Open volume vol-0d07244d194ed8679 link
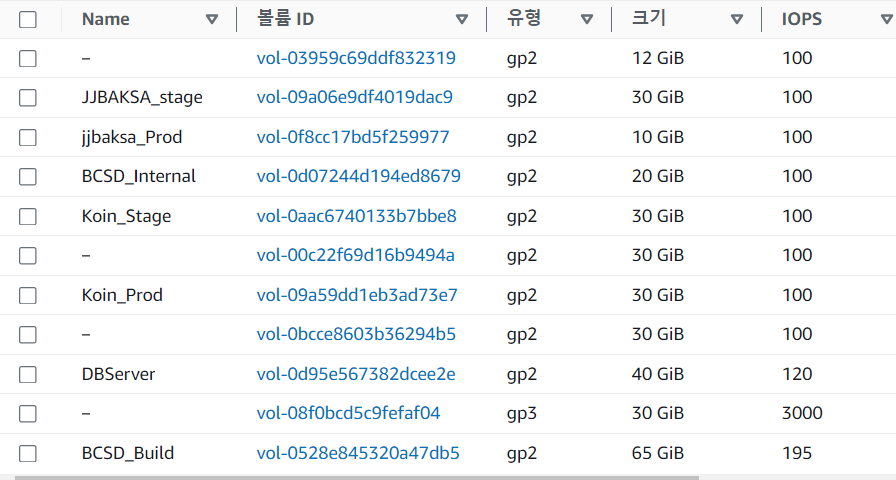The width and height of the screenshot is (896, 480). click(358, 176)
